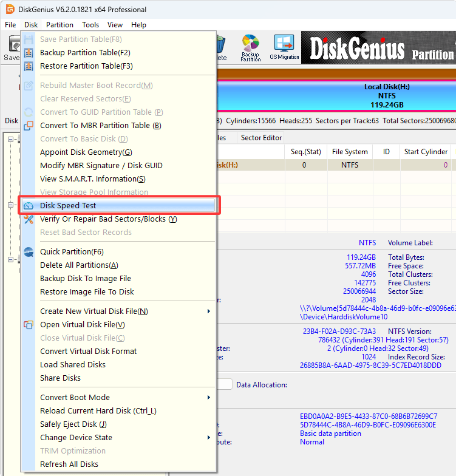Launch Disk Speed Test

pyautogui.click(x=119, y=205)
